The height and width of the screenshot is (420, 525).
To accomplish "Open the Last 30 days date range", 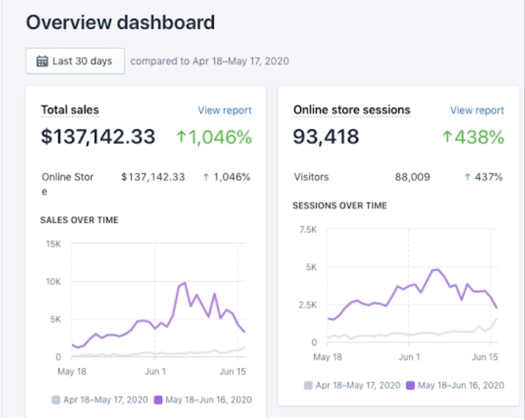I will click(x=75, y=61).
